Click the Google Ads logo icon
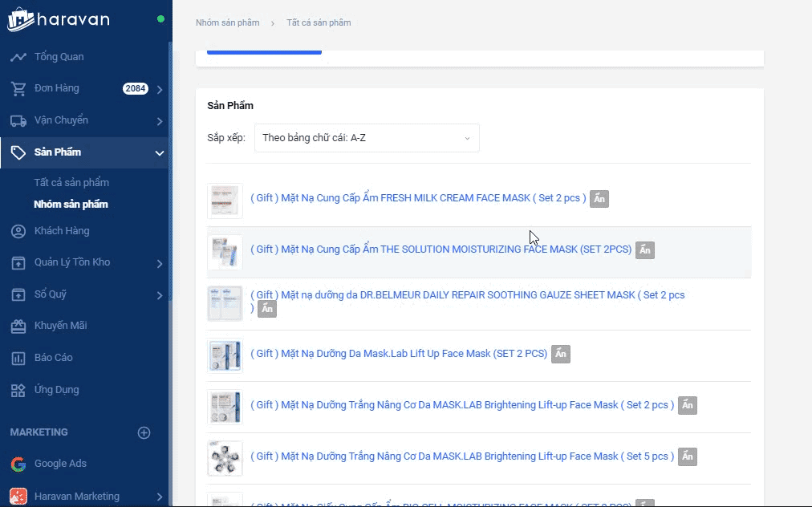812x507 pixels. click(18, 464)
